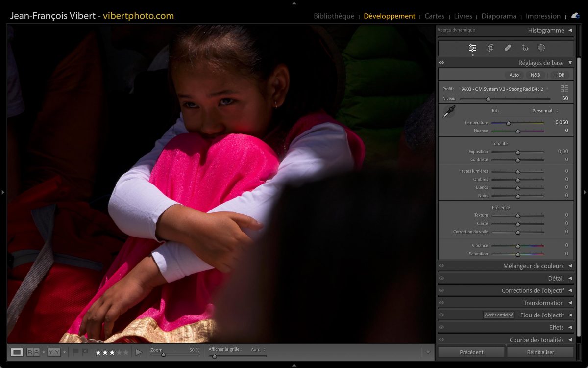Click the Auto tone button
The width and height of the screenshot is (588, 368).
coord(514,75)
